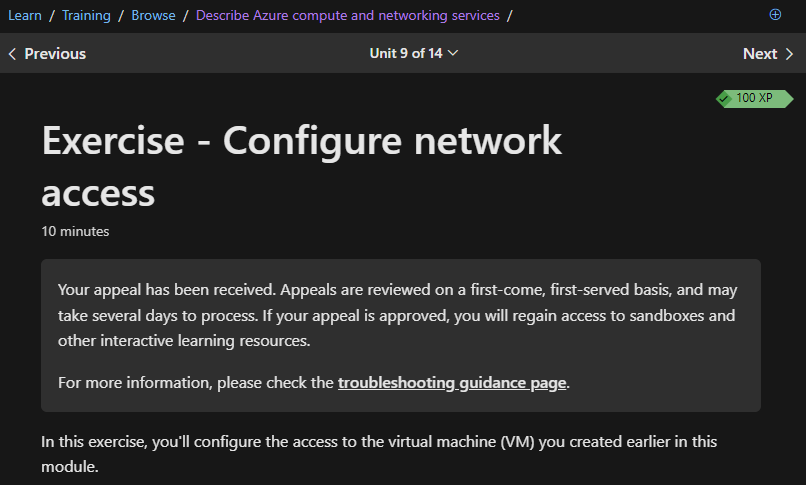806x485 pixels.
Task: Open the troubleshooting guidance page link
Action: coord(452,383)
